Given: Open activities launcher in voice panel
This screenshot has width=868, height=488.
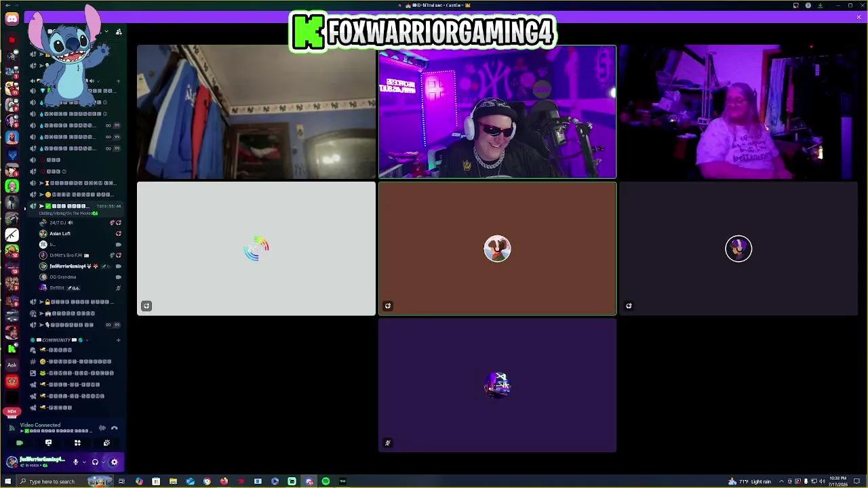Looking at the screenshot, I should pos(77,443).
